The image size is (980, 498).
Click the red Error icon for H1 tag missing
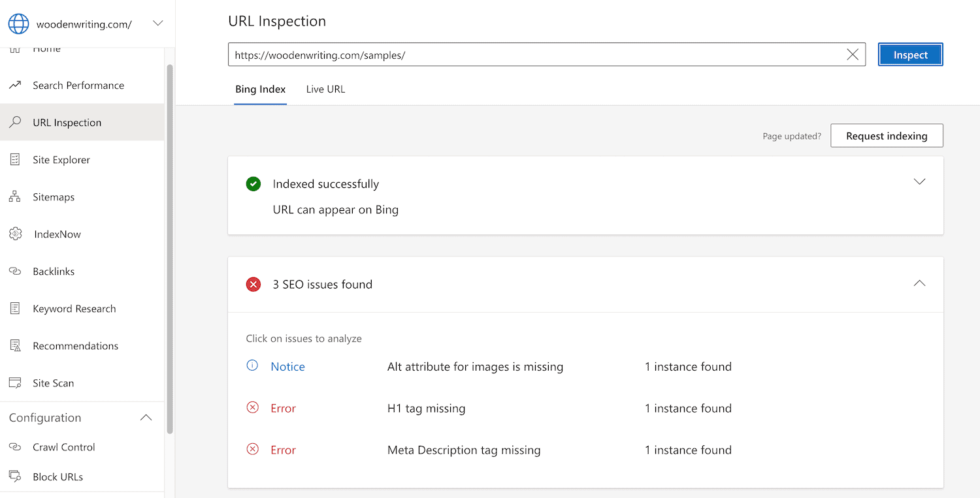(252, 408)
